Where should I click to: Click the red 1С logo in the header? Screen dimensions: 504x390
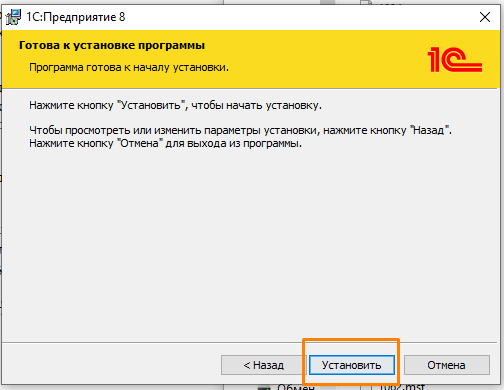455,60
